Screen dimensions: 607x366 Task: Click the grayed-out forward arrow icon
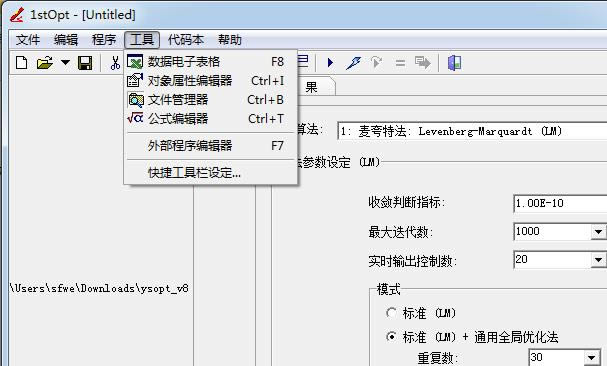click(422, 62)
